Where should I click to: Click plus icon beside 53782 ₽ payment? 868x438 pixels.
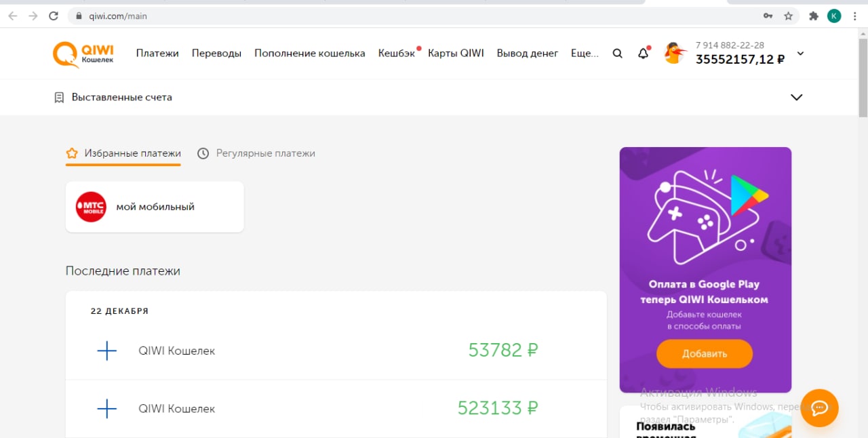pos(107,351)
